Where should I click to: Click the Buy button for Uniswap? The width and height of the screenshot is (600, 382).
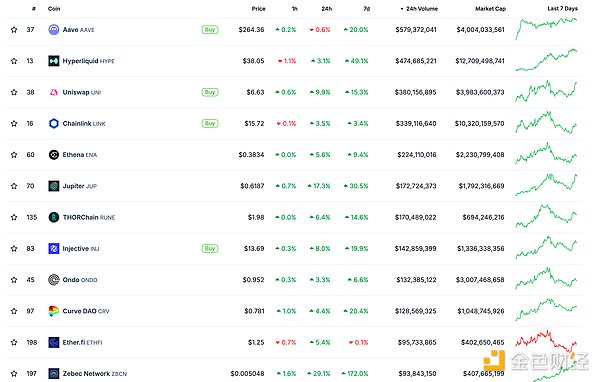point(210,92)
